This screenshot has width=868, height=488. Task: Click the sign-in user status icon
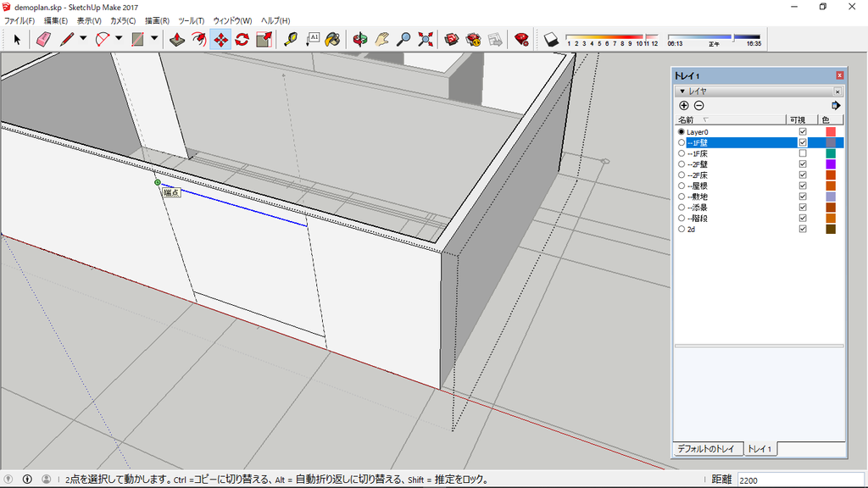tap(46, 480)
